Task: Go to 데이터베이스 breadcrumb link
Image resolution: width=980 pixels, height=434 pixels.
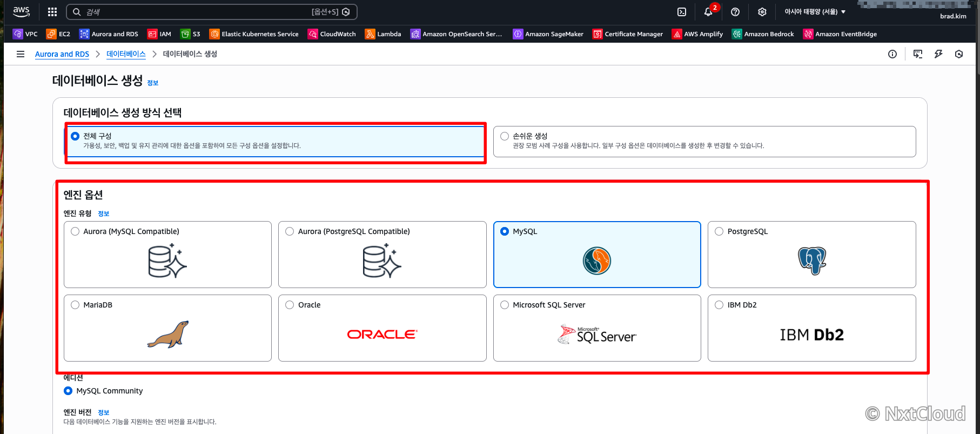Action: (126, 54)
